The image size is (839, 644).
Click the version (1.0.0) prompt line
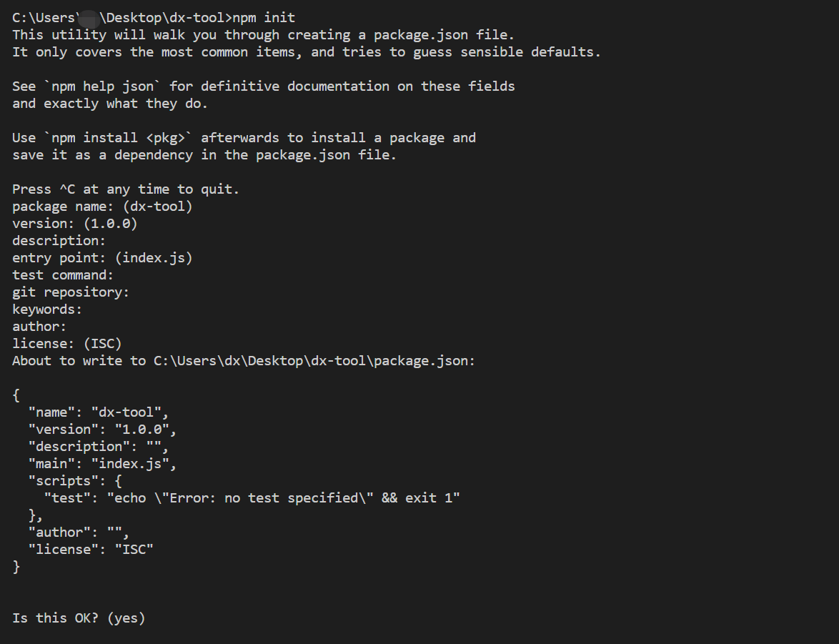pos(75,223)
